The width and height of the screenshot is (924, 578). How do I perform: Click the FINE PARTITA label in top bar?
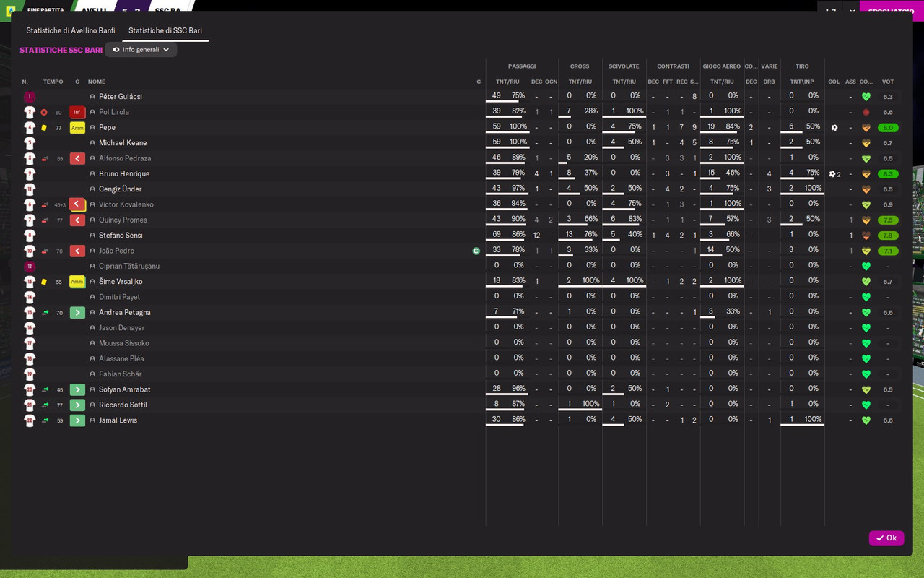point(45,11)
